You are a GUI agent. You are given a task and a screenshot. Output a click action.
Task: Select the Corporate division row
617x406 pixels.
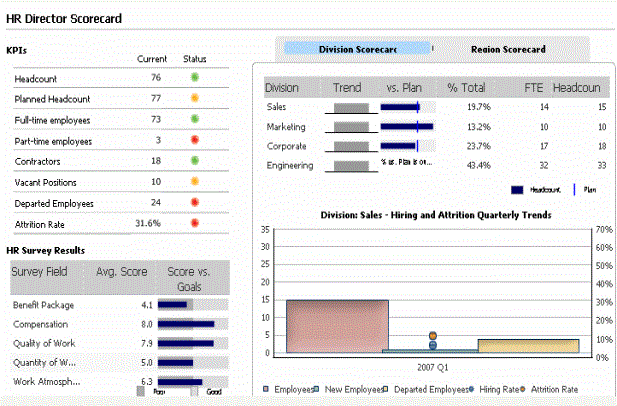(287, 146)
